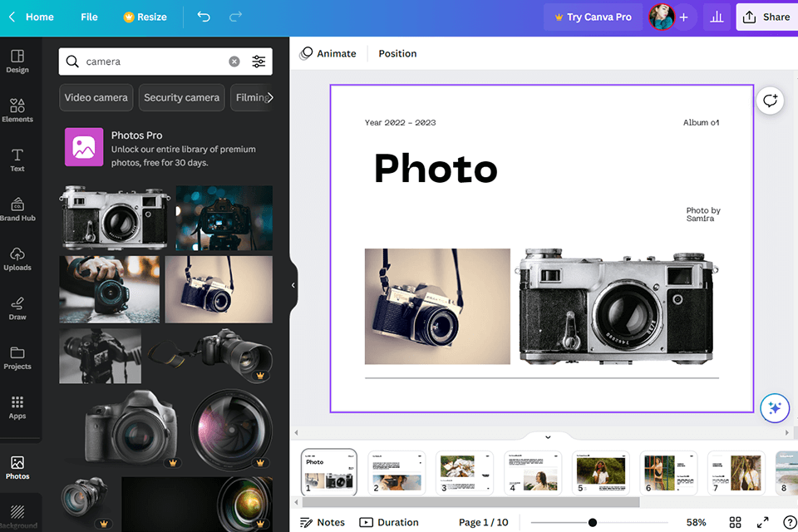Enter fullscreen presentation mode

click(x=762, y=522)
